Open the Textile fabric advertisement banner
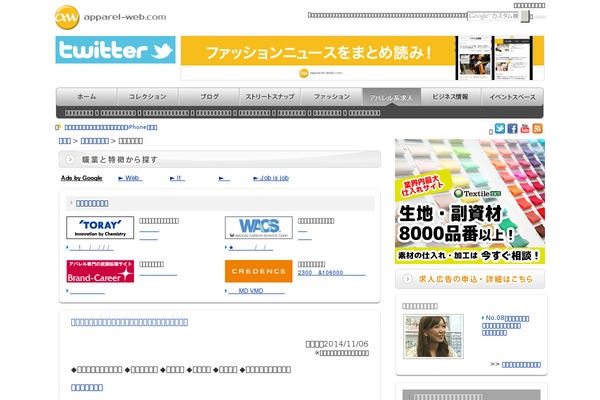 click(470, 201)
